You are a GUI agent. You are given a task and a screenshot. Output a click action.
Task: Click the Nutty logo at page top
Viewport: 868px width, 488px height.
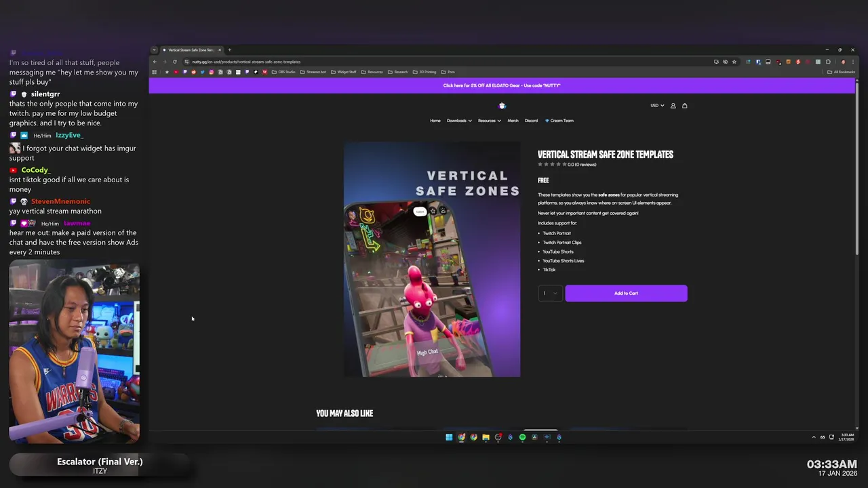coord(502,105)
